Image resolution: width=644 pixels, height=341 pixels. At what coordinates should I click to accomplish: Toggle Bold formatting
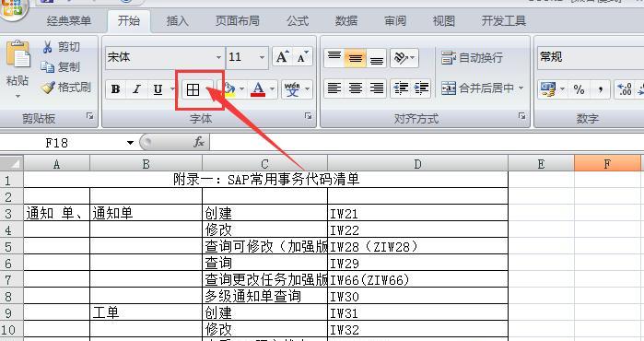116,89
